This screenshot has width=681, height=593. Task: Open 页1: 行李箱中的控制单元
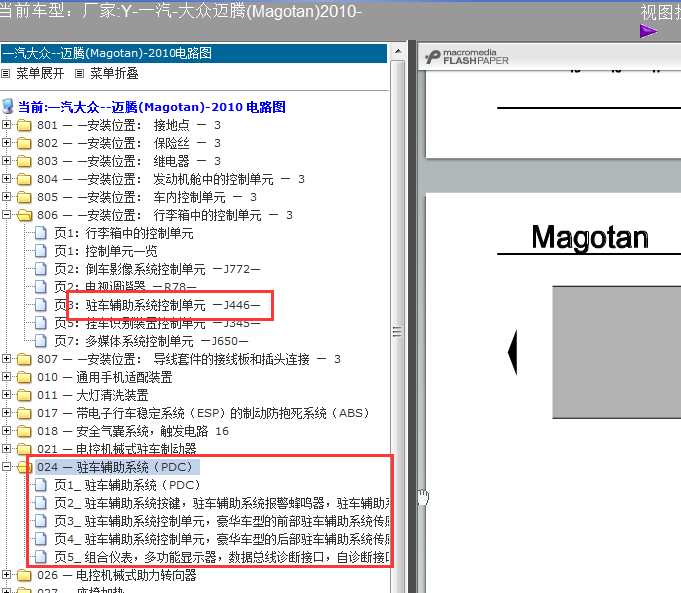tap(124, 233)
